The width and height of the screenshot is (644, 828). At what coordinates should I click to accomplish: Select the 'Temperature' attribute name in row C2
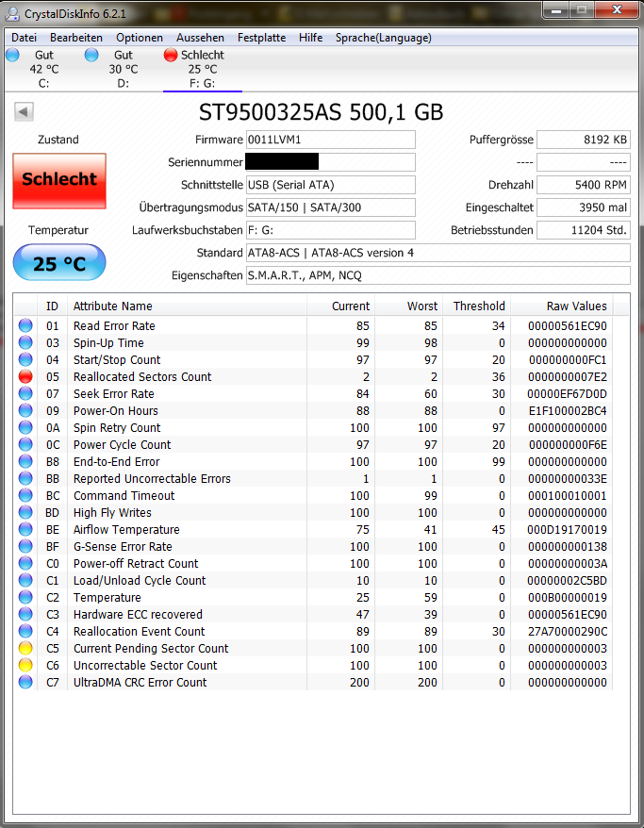pyautogui.click(x=107, y=597)
